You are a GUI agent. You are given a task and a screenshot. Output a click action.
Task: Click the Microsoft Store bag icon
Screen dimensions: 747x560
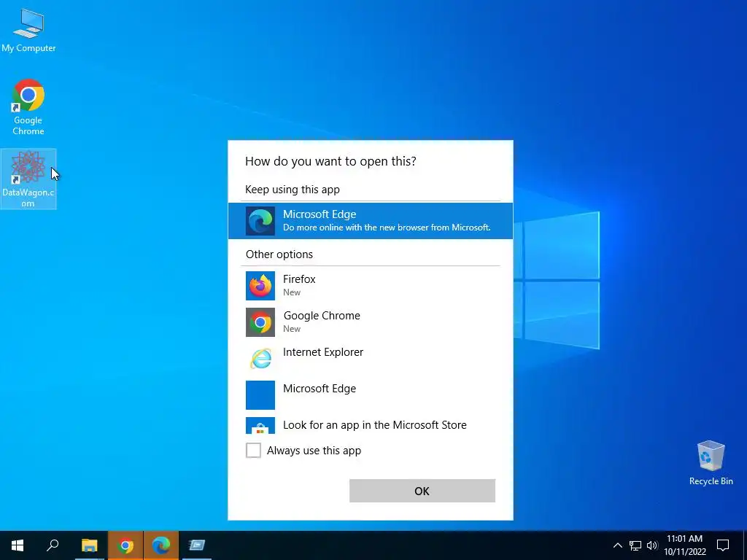pos(260,426)
